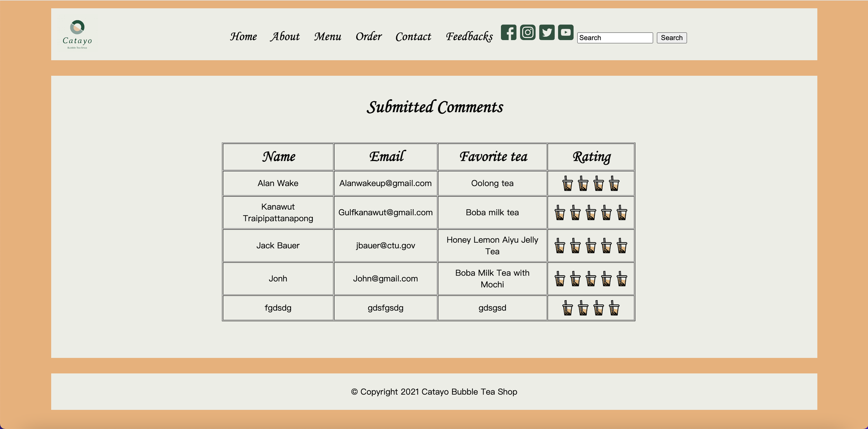
Task: Open the About page
Action: (x=285, y=36)
